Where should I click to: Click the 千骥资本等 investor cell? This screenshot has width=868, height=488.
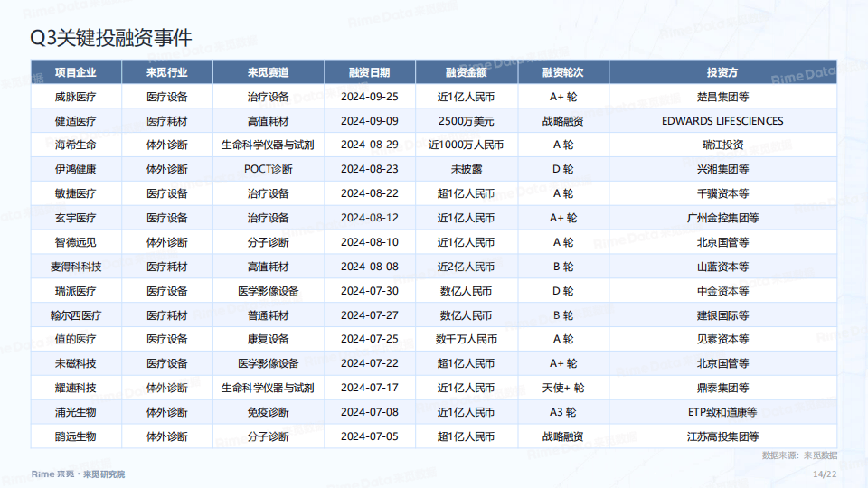coord(722,193)
